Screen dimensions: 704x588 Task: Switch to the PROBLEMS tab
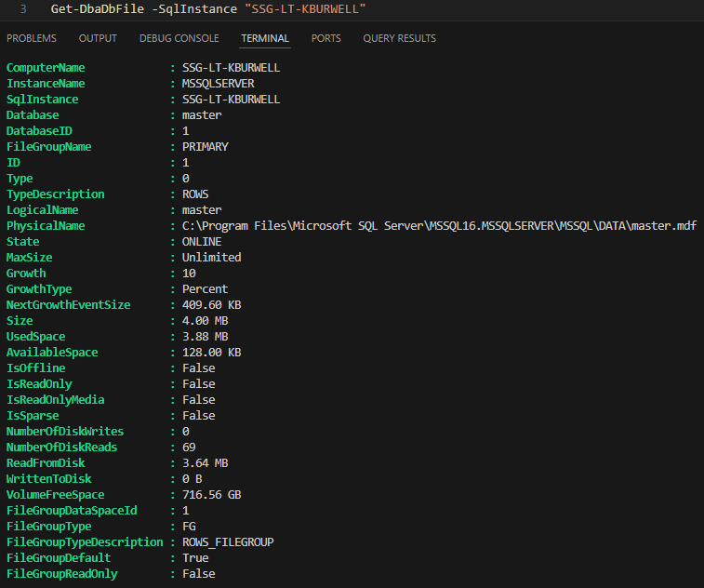[x=32, y=38]
